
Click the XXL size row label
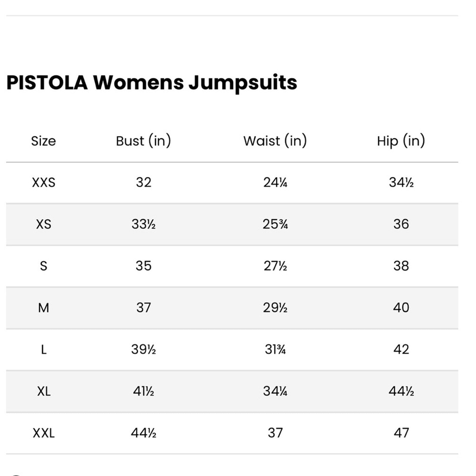pyautogui.click(x=43, y=433)
